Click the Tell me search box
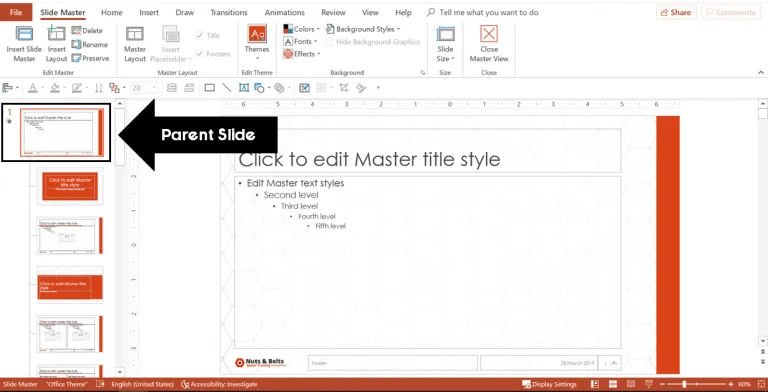Image resolution: width=768 pixels, height=392 pixels. tap(482, 12)
